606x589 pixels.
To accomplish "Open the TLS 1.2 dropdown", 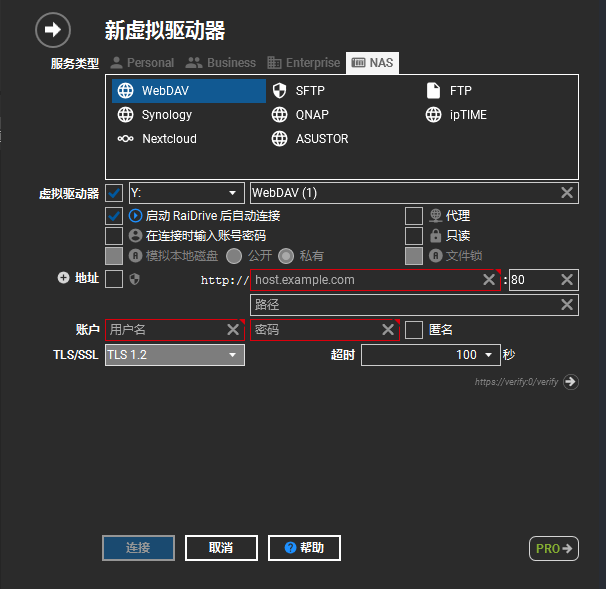I will (175, 355).
